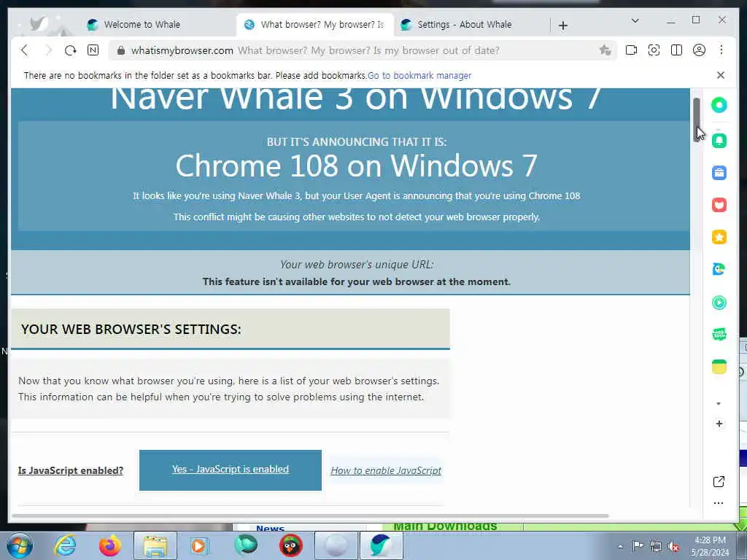Launch the screen capture tool
This screenshot has height=560, width=747.
pyautogui.click(x=654, y=50)
